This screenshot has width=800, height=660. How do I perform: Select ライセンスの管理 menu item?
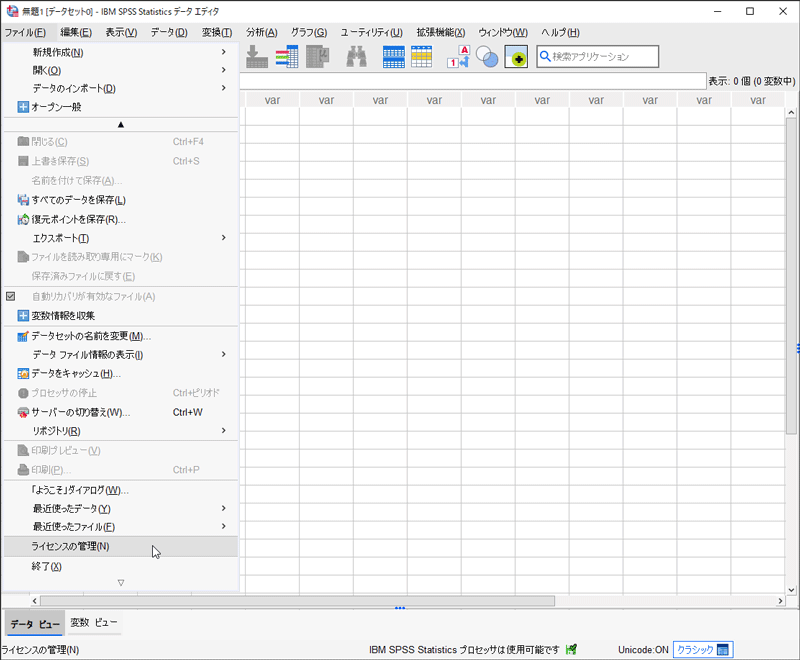tap(70, 546)
